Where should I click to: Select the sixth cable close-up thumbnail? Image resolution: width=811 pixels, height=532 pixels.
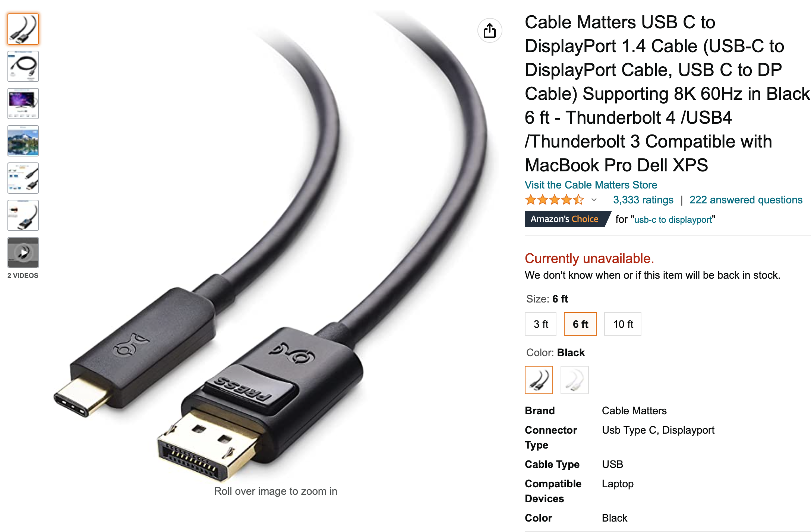pos(23,215)
